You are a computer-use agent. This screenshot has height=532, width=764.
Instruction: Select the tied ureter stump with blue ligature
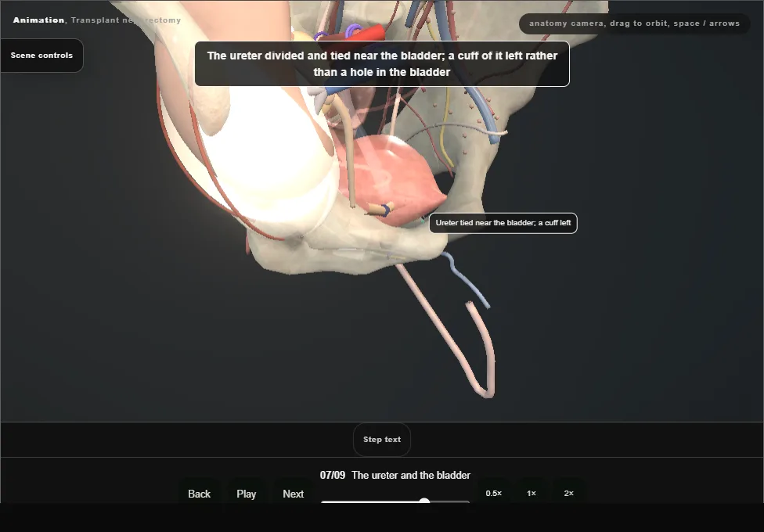tap(380, 210)
